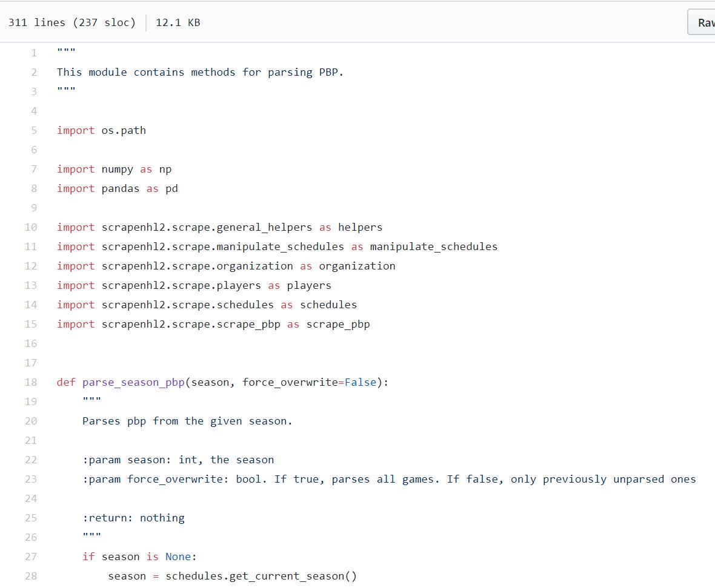Select the module docstring on line 2
715x588 pixels.
(200, 71)
